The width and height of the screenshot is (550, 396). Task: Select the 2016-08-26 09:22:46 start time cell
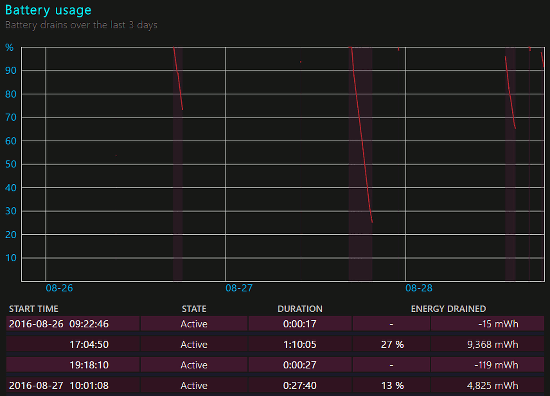point(73,324)
